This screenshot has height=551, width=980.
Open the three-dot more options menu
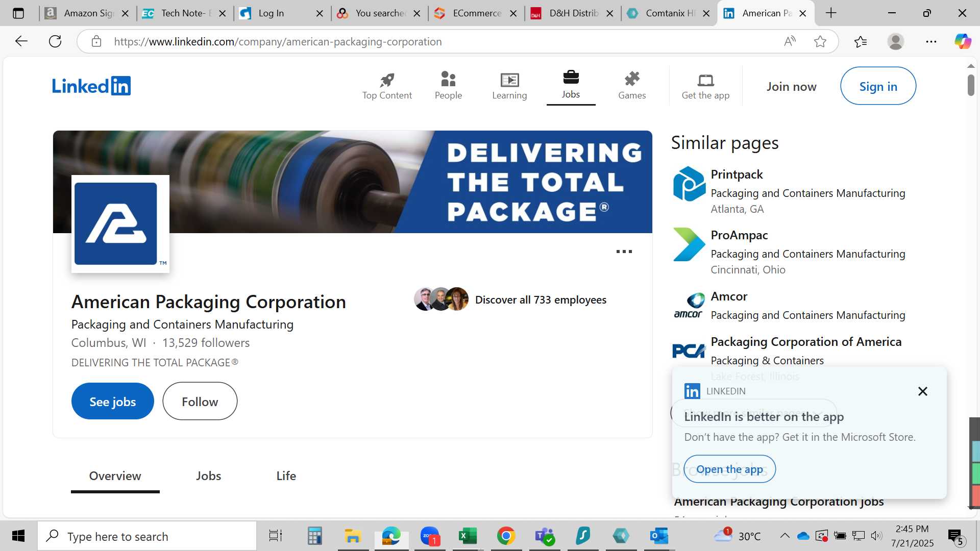tap(624, 252)
